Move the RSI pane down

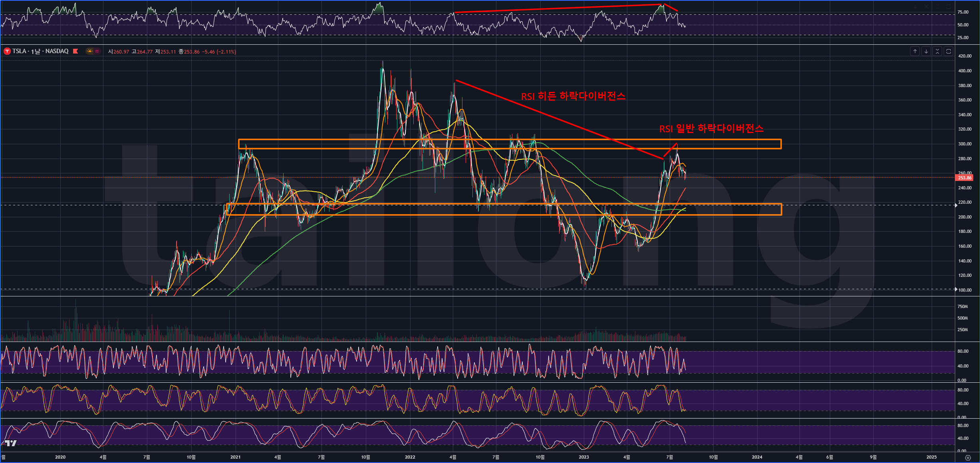coord(915,7)
